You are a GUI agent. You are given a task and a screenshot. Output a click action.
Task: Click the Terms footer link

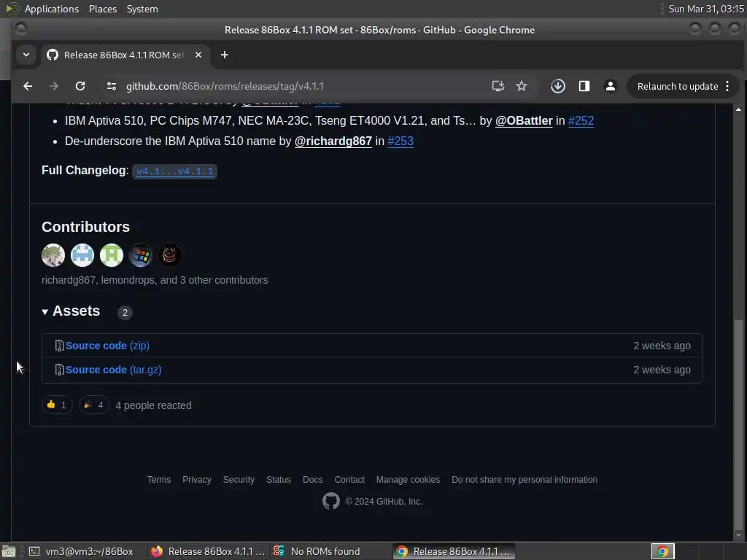(158, 480)
